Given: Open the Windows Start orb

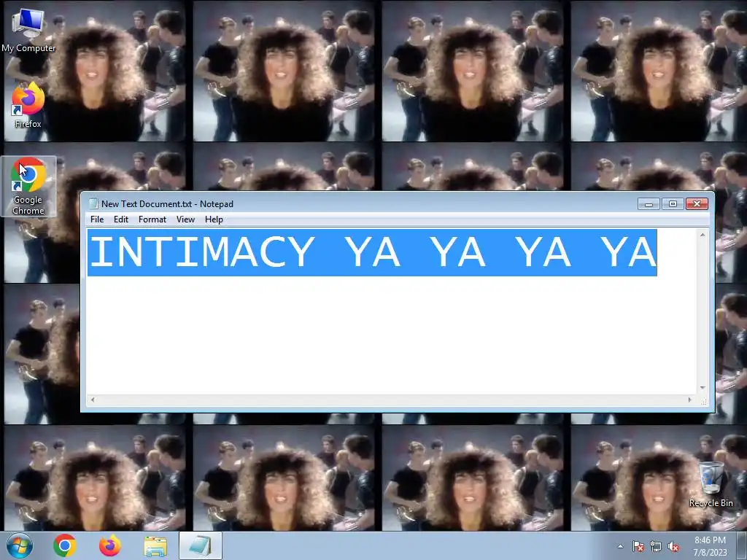Looking at the screenshot, I should tap(20, 545).
